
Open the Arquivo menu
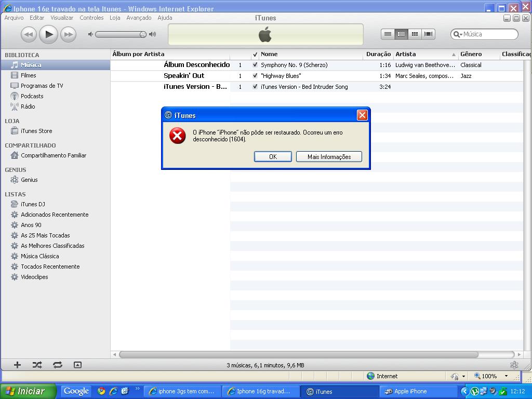tap(14, 18)
